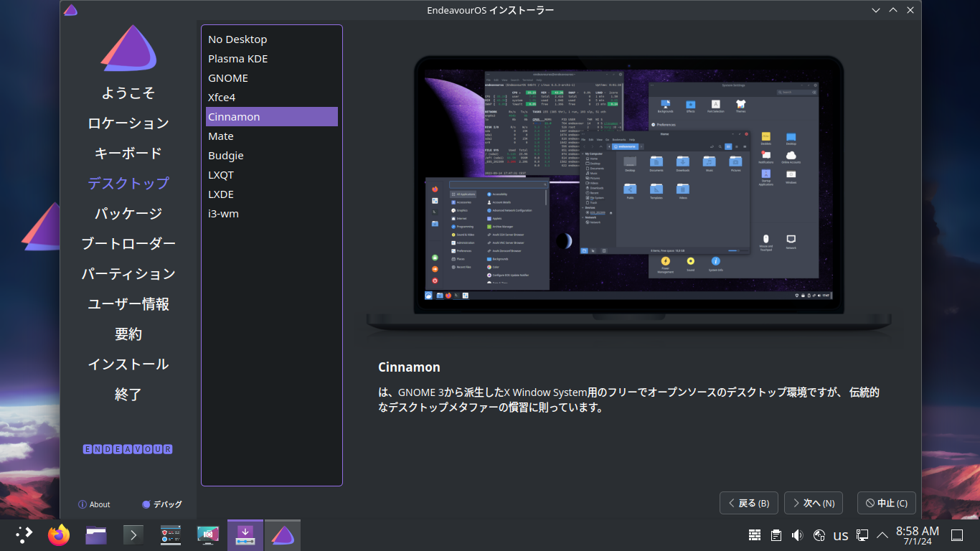This screenshot has height=551, width=980.
Task: Go to the ユーザー情報 step
Action: pos(128,304)
